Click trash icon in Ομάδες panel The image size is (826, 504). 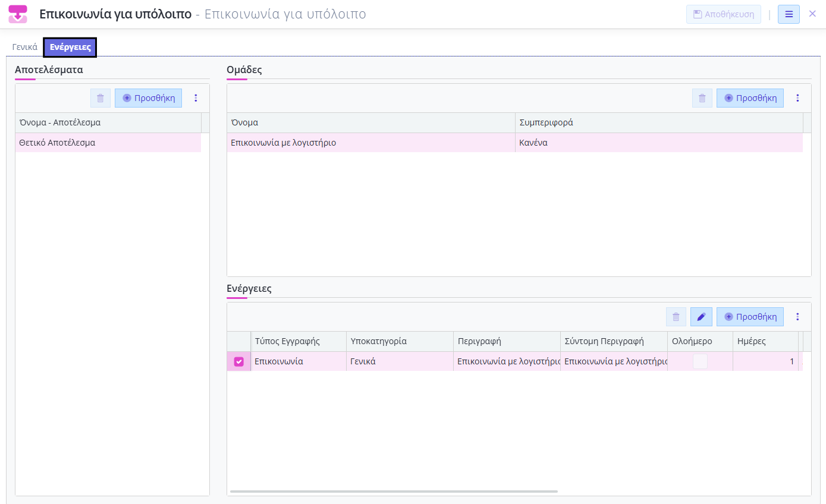702,98
